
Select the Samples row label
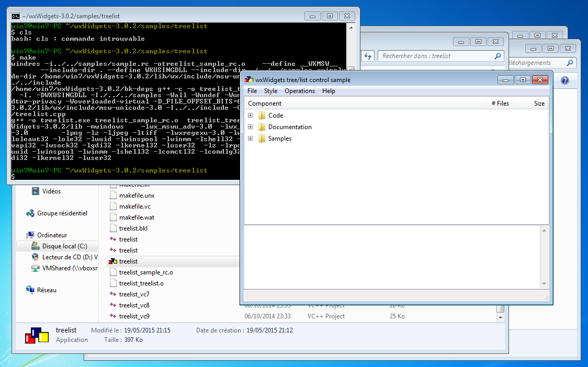(280, 139)
